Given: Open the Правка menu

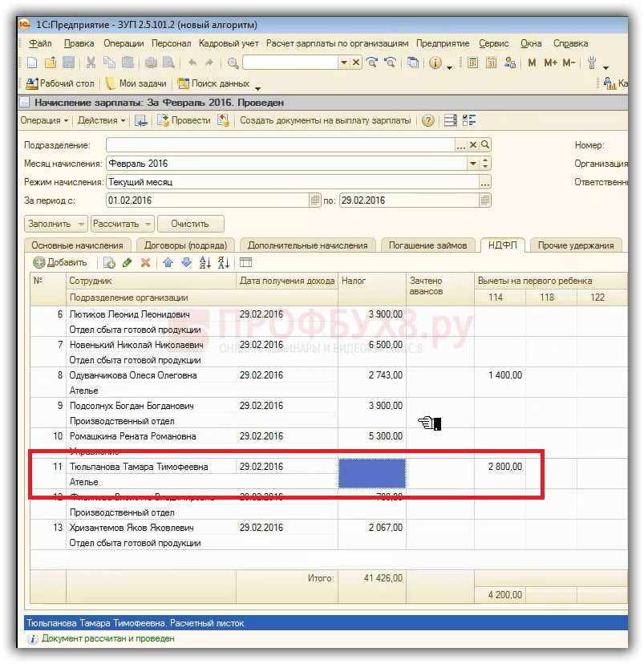Looking at the screenshot, I should point(79,43).
